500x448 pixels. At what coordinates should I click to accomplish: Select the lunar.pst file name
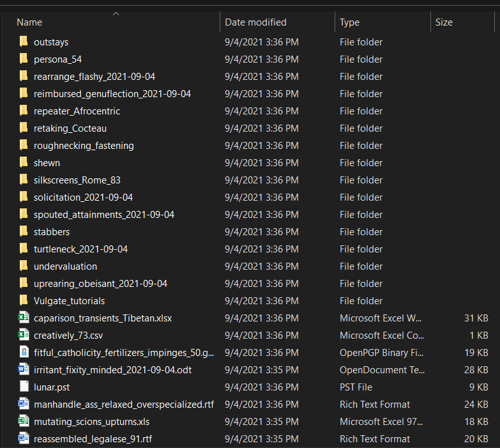coord(52,387)
